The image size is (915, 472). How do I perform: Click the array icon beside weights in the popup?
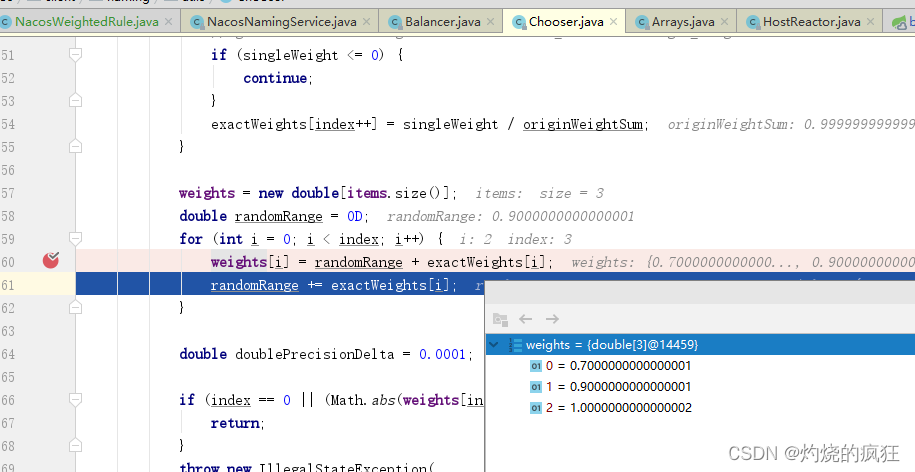pyautogui.click(x=515, y=345)
